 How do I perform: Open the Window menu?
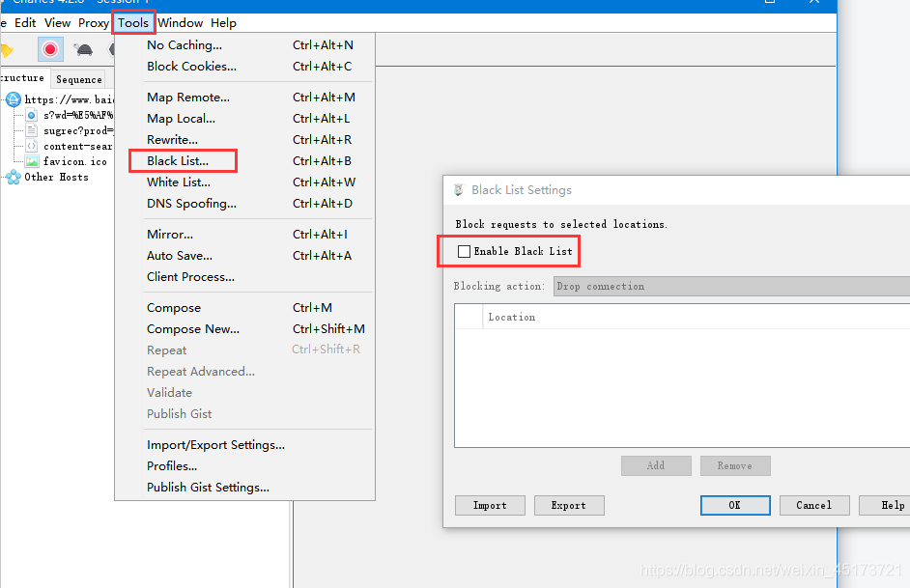(180, 22)
